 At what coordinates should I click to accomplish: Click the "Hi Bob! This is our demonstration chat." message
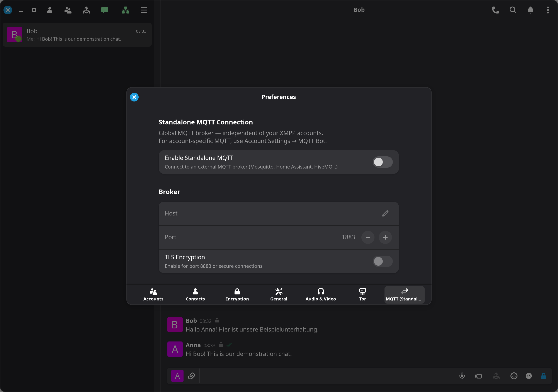[238, 354]
